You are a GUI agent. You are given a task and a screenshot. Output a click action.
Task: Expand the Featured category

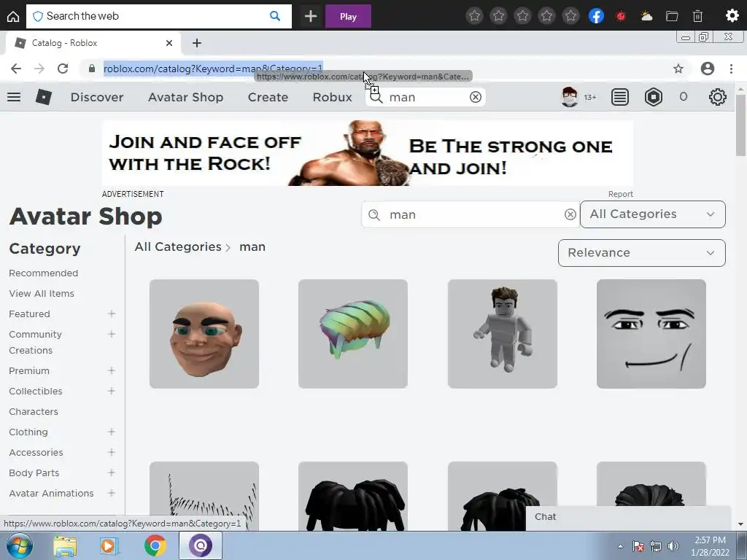(112, 314)
